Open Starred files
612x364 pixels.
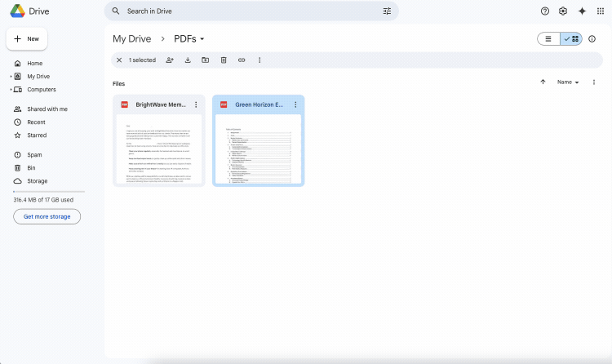(37, 135)
